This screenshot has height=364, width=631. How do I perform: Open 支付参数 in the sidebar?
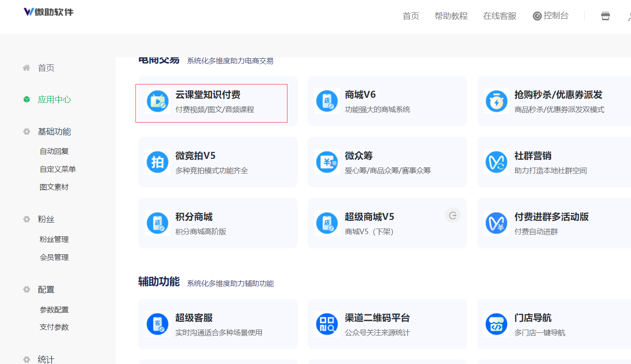[x=54, y=327]
